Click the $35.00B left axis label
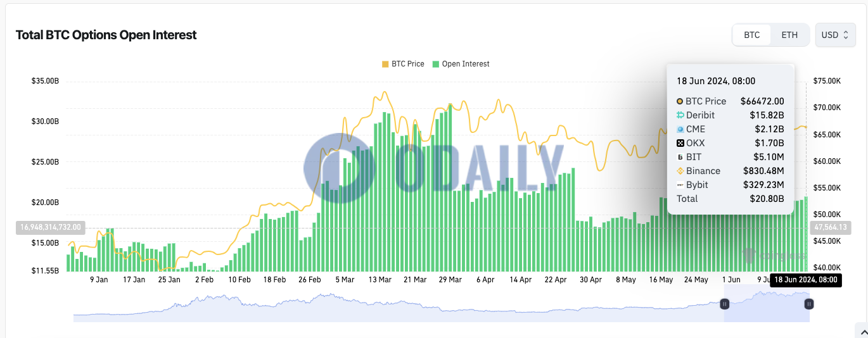This screenshot has width=868, height=338. (x=45, y=81)
